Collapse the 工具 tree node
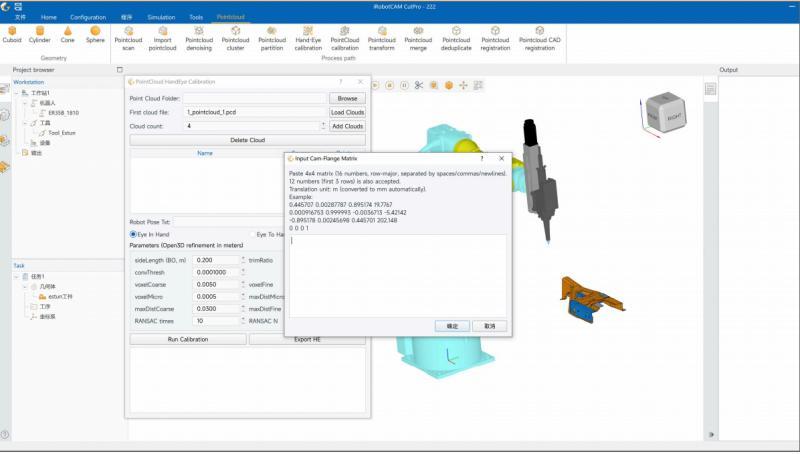The height and width of the screenshot is (454, 800). tap(24, 123)
